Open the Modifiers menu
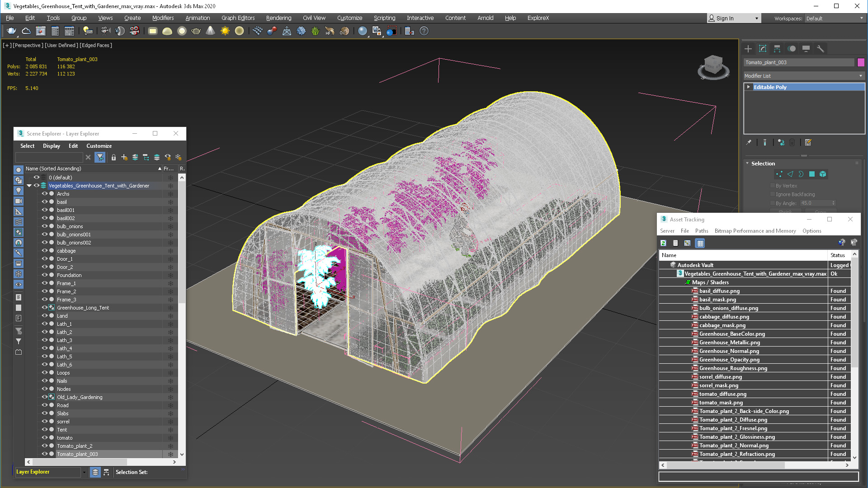The width and height of the screenshot is (868, 488). 161,18
